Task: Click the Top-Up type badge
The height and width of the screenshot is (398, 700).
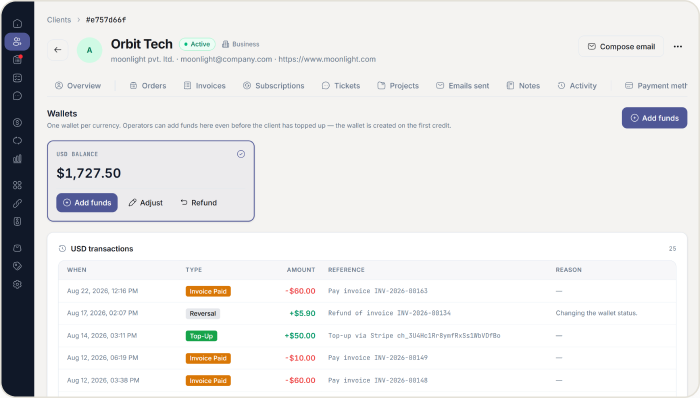Action: click(201, 336)
